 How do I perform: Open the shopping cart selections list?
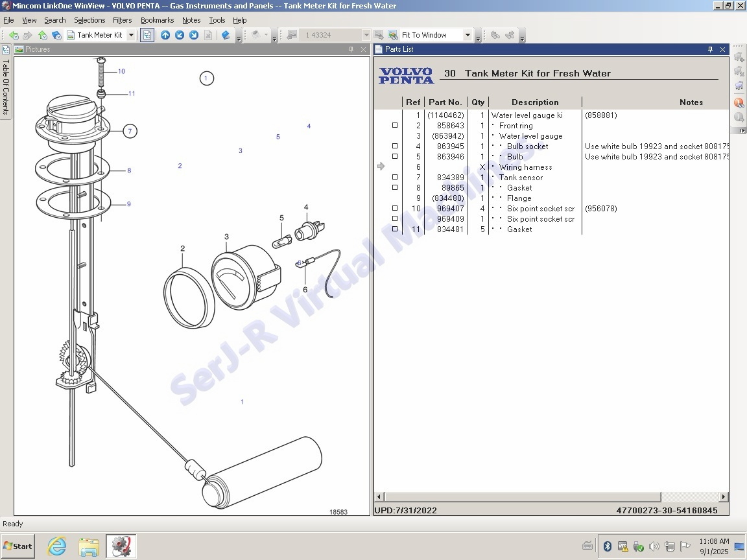(739, 86)
